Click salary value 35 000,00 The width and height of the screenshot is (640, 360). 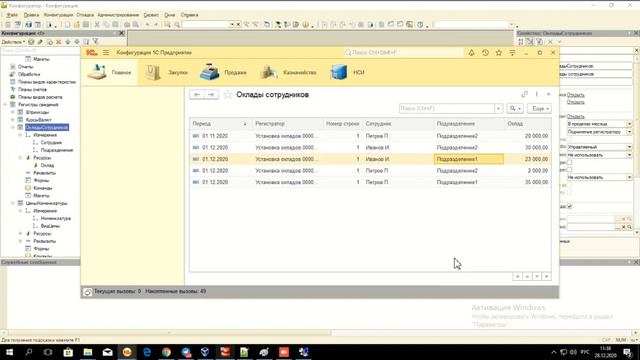tap(536, 182)
